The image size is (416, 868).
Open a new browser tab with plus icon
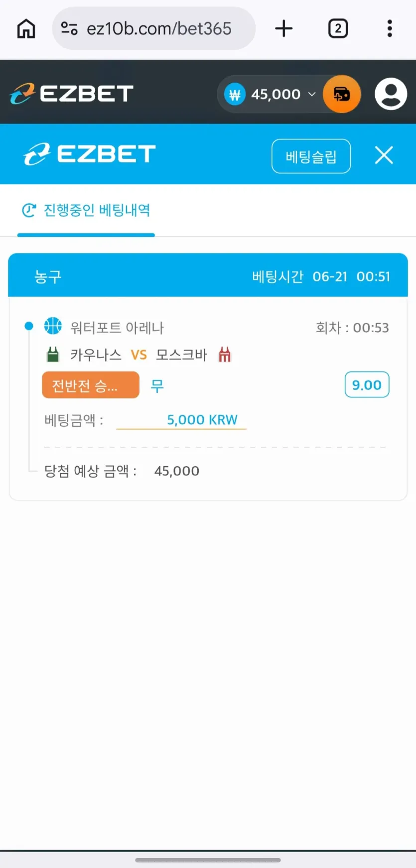(283, 28)
